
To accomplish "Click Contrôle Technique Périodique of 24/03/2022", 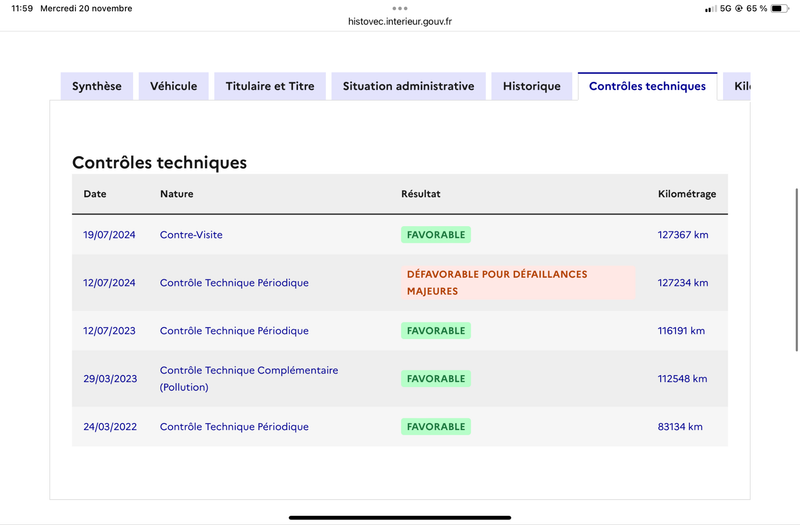I will point(234,427).
